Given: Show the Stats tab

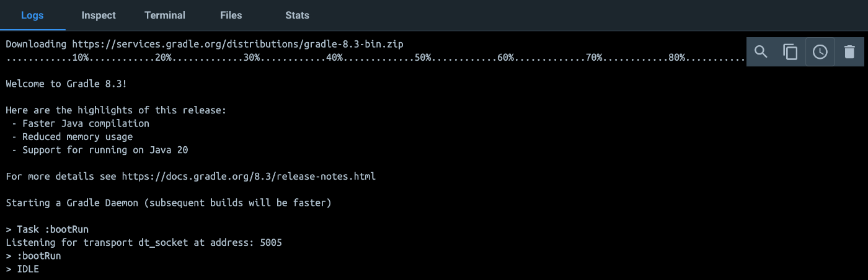Looking at the screenshot, I should [x=297, y=15].
